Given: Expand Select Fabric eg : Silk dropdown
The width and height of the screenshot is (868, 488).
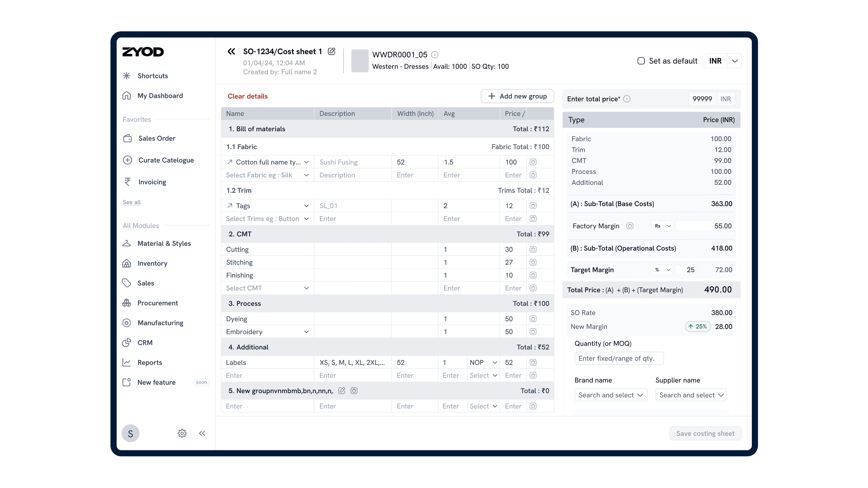Looking at the screenshot, I should pos(306,175).
